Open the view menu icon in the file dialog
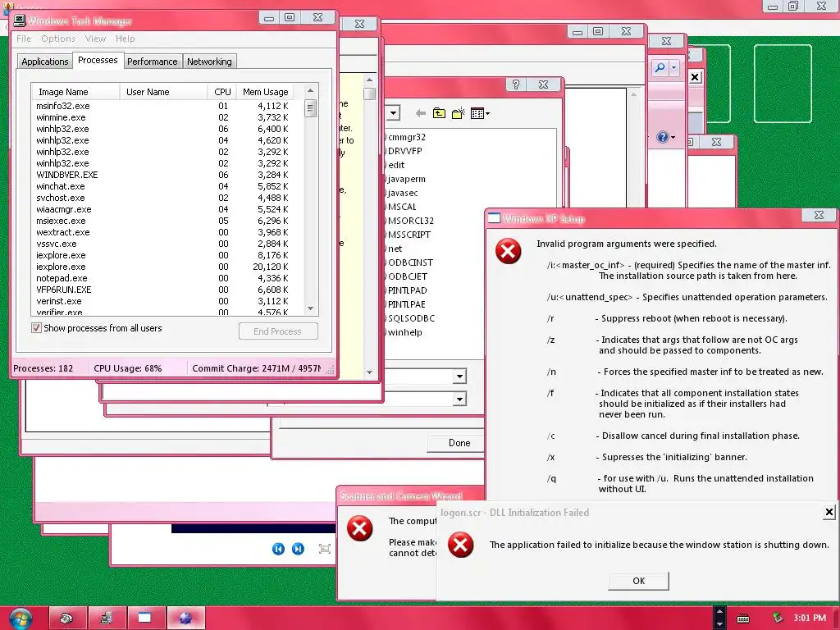The height and width of the screenshot is (630, 840). pyautogui.click(x=479, y=113)
